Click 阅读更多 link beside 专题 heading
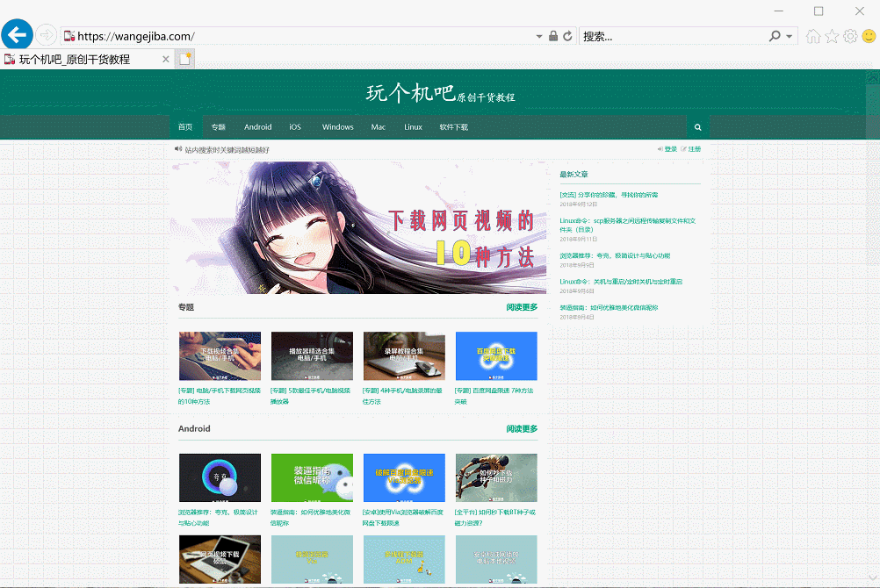Viewport: 880px width, 588px height. click(x=522, y=308)
